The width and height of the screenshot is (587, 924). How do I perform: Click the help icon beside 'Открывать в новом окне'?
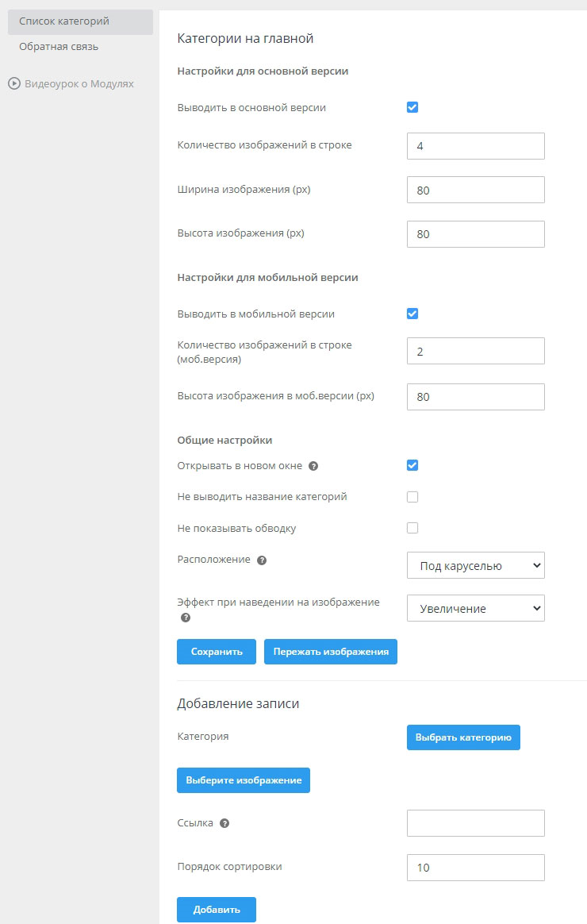click(313, 466)
